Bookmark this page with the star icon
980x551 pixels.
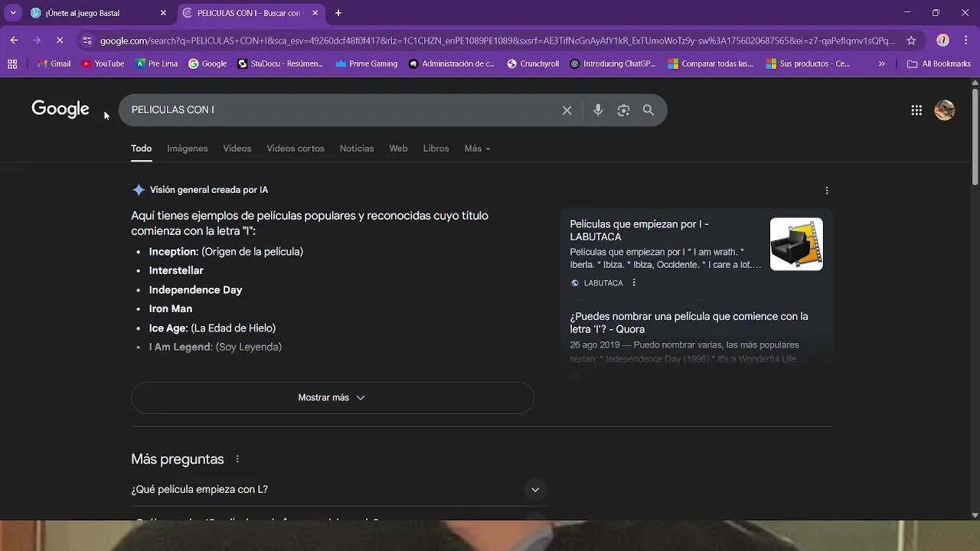(911, 40)
